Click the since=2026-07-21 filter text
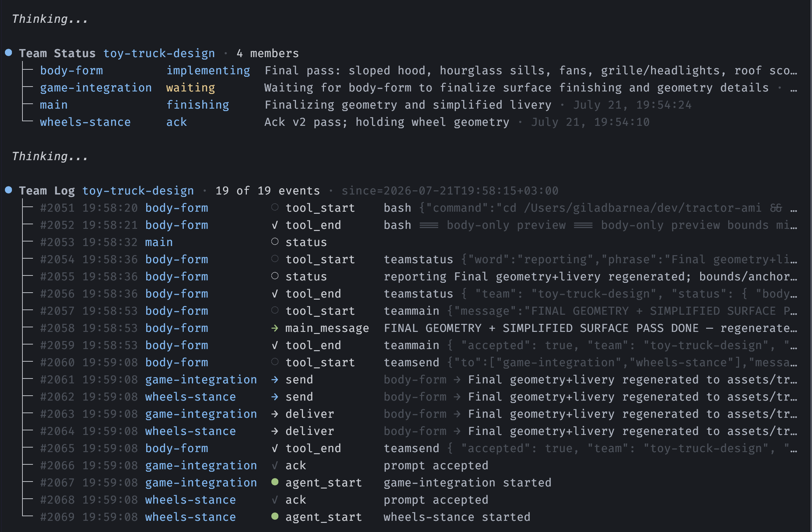 click(x=450, y=191)
